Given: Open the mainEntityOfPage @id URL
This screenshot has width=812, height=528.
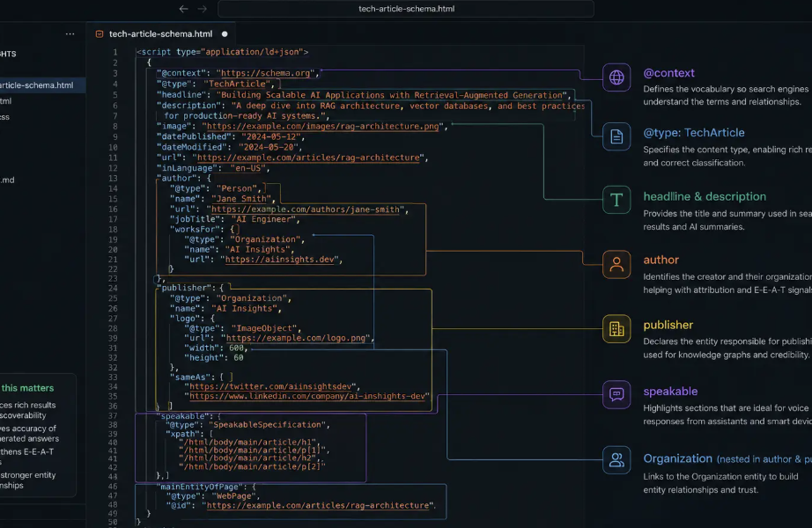Looking at the screenshot, I should point(318,505).
